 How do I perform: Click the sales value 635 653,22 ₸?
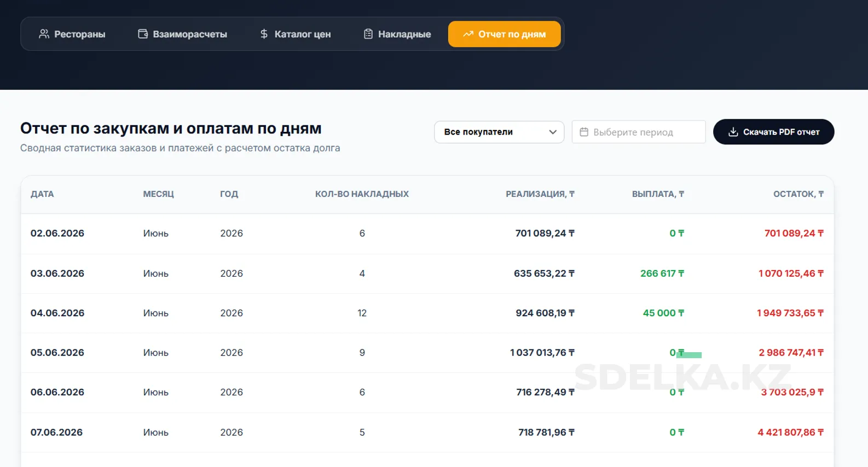tap(544, 273)
